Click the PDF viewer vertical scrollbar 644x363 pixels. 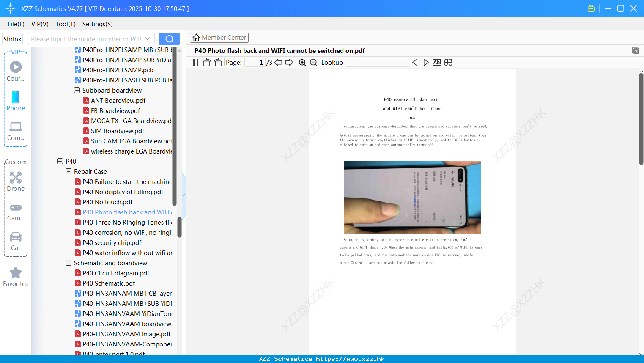click(x=641, y=119)
